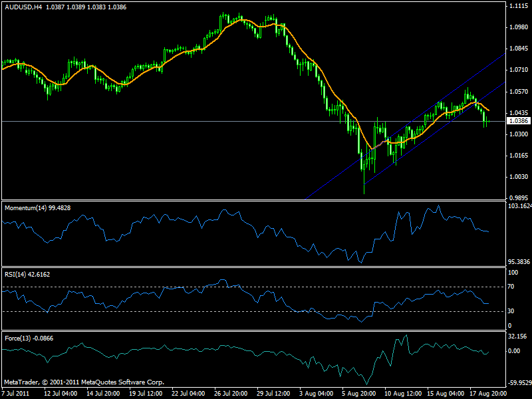Click the Momentum scale value 95.3836
The image size is (532, 399).
(519, 262)
